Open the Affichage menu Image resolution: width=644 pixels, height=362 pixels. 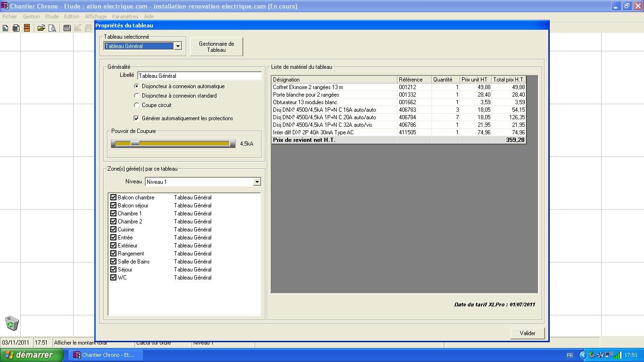click(96, 16)
